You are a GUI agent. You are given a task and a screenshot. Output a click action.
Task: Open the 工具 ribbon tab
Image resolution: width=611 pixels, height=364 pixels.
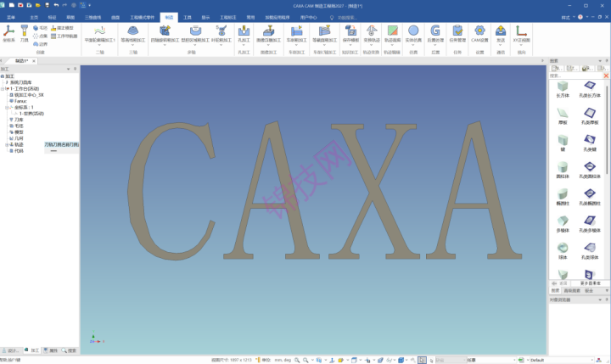click(x=188, y=18)
